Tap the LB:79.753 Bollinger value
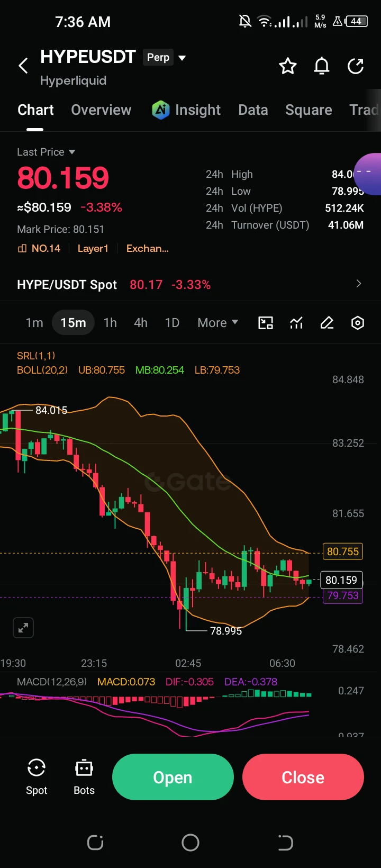This screenshot has width=381, height=868. pyautogui.click(x=217, y=370)
